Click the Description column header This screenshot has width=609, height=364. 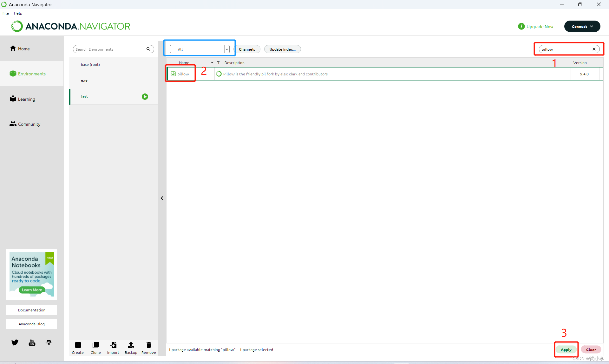234,63
